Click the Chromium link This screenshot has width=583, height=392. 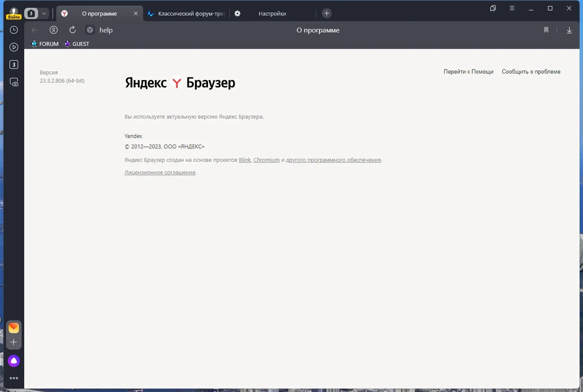pos(266,160)
